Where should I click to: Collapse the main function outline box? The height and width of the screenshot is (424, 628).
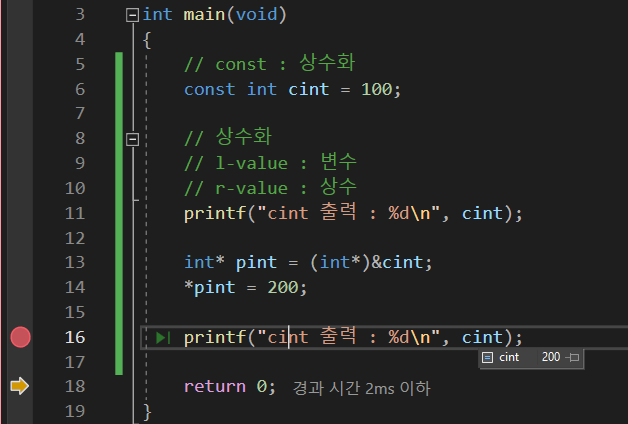(133, 15)
